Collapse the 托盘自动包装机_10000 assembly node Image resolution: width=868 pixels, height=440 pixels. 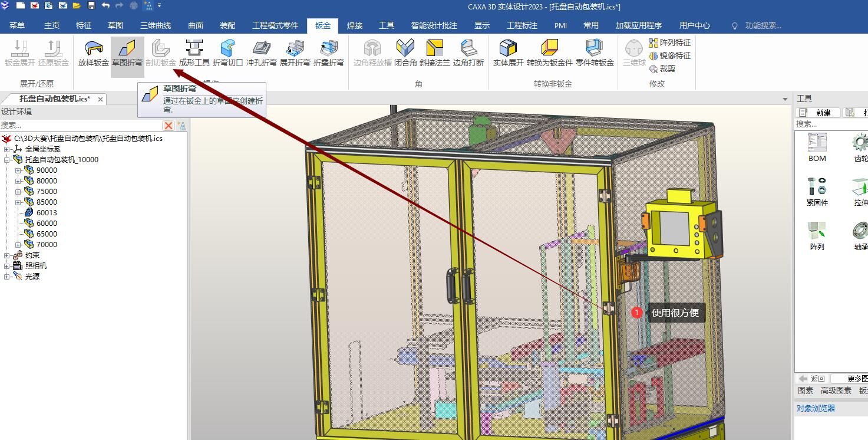pyautogui.click(x=7, y=160)
